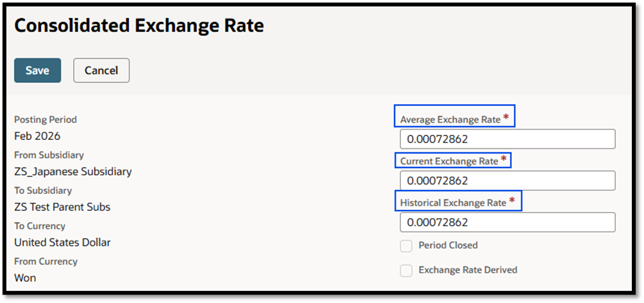Click the Posting Period field label
This screenshot has height=303, width=644.
(x=45, y=119)
